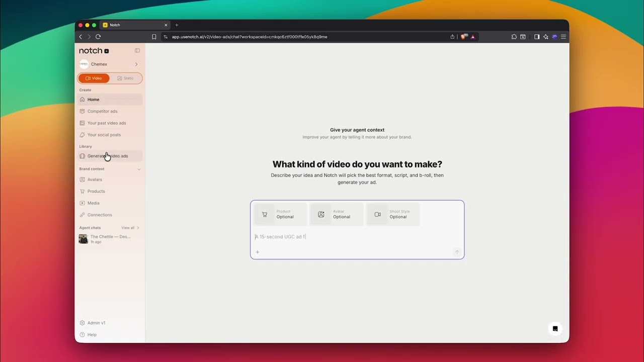Click the Avatars person icon
644x362 pixels.
(83, 179)
